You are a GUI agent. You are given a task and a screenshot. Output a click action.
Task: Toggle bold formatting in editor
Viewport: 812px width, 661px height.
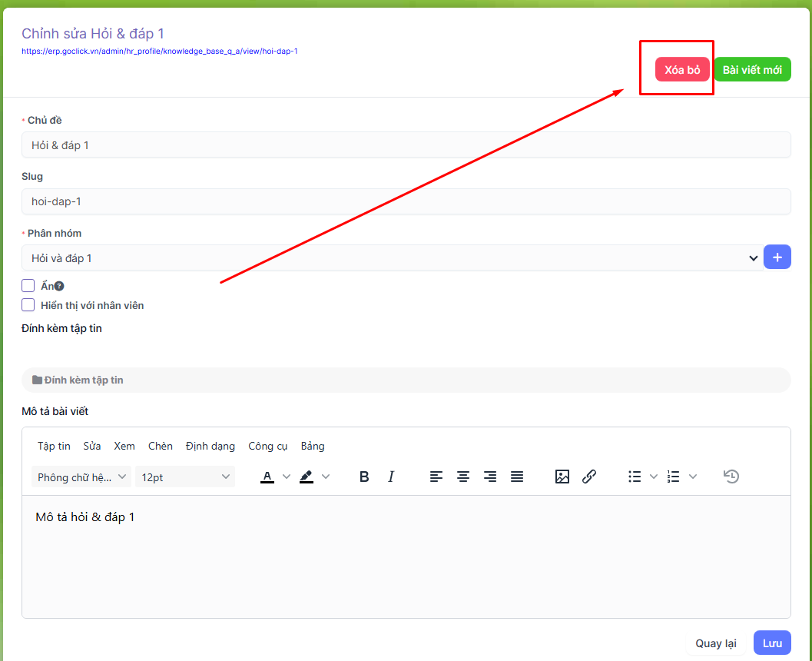[364, 477]
